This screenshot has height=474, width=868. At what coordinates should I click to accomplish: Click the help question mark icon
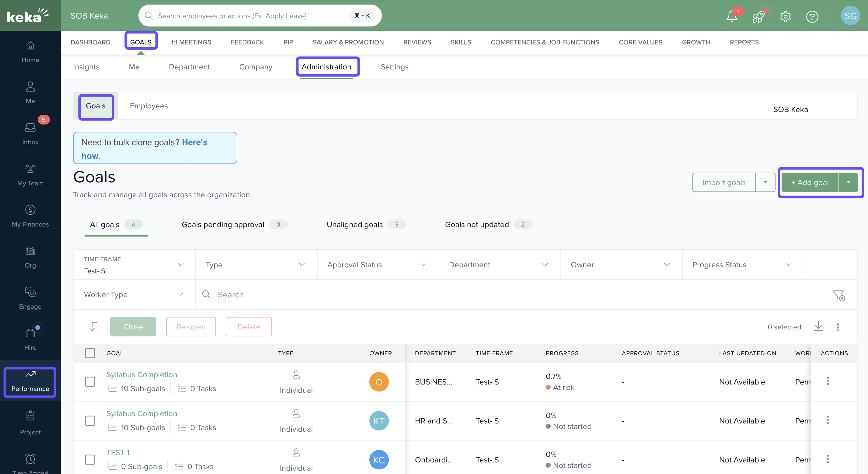click(x=812, y=16)
